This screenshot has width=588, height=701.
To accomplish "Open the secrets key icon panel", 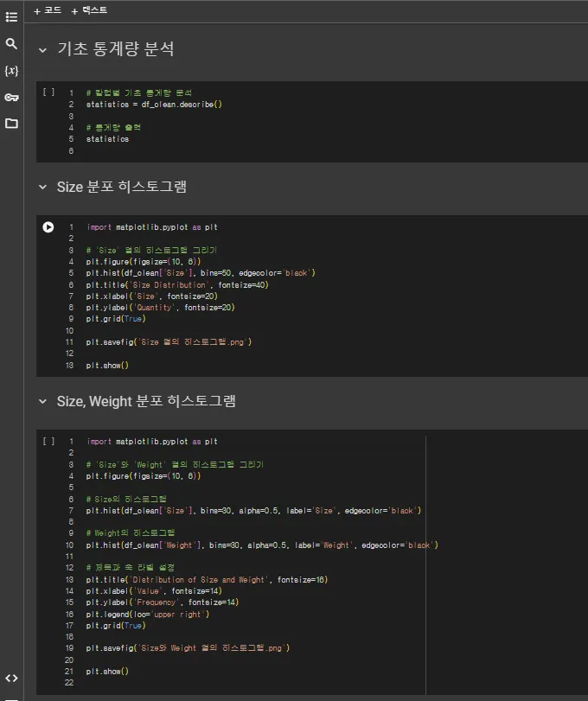I will pos(11,97).
